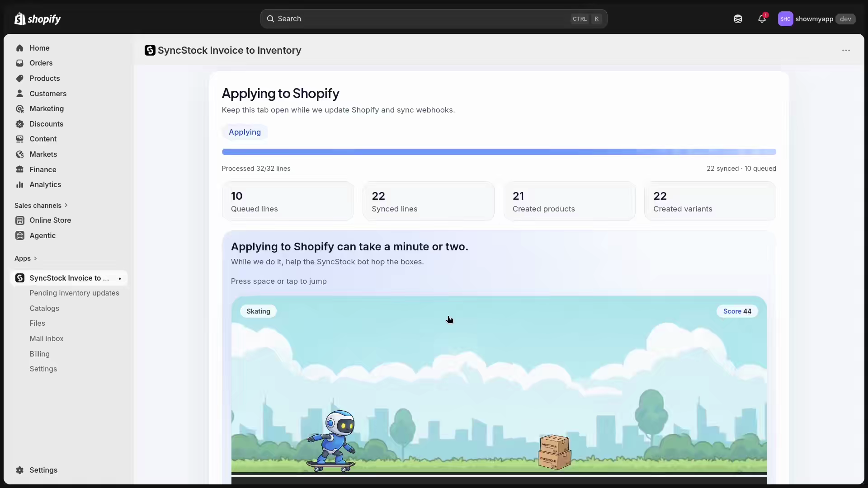Click the pin dot beside SyncStock app
This screenshot has width=868, height=488.
(120, 278)
